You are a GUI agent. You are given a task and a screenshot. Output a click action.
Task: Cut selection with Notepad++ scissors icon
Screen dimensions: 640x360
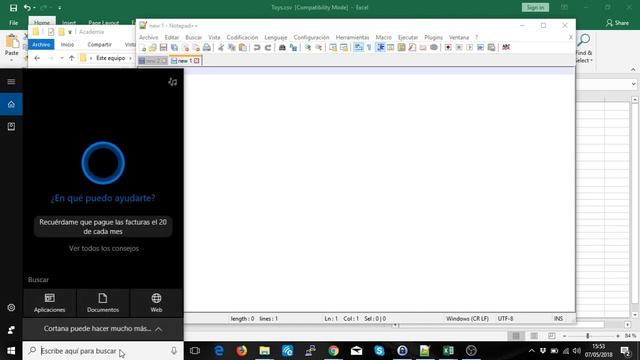click(221, 47)
